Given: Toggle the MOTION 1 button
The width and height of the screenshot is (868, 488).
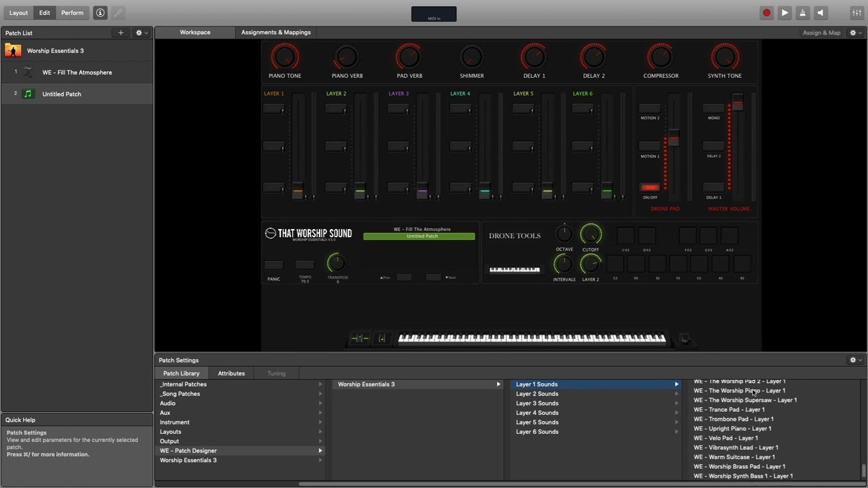Looking at the screenshot, I should pos(650,146).
